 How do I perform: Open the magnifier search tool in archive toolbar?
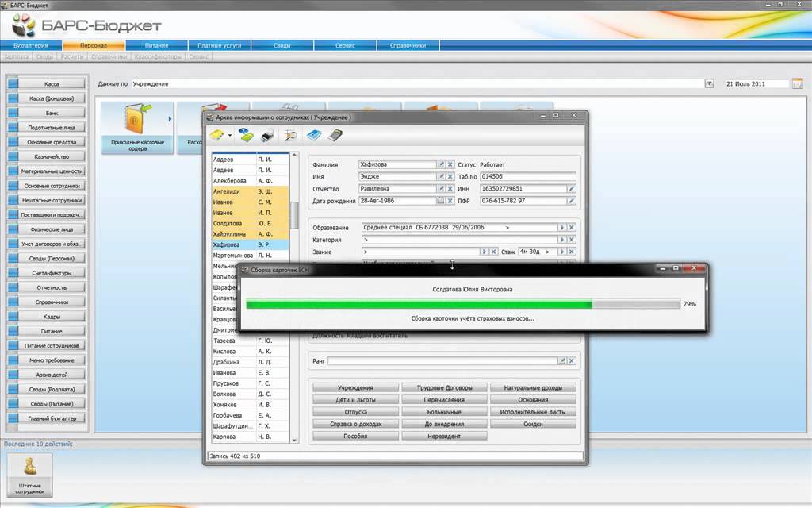pyautogui.click(x=291, y=136)
